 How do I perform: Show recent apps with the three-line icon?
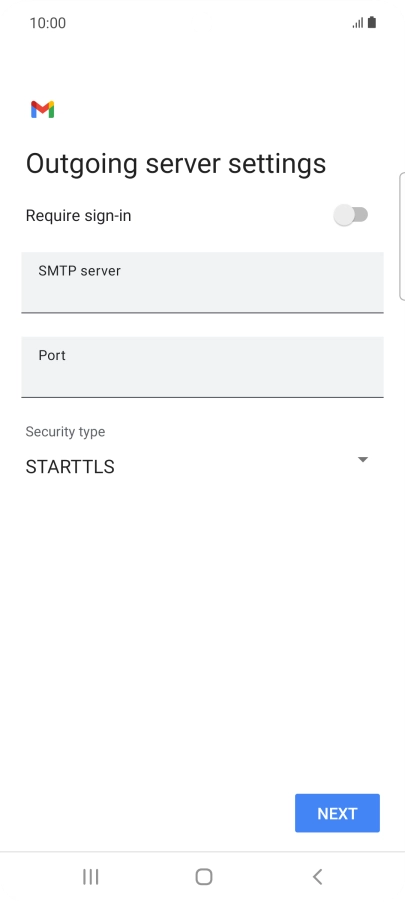[x=90, y=877]
